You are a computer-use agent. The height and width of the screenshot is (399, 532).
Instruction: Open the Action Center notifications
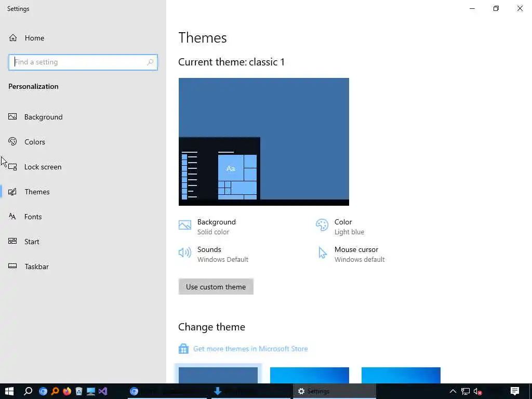tap(515, 391)
